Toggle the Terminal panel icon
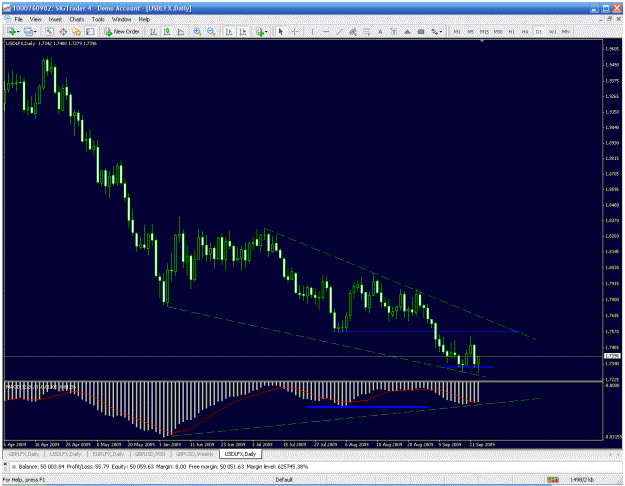Screen dimensions: 625x486 pyautogui.click(x=90, y=31)
